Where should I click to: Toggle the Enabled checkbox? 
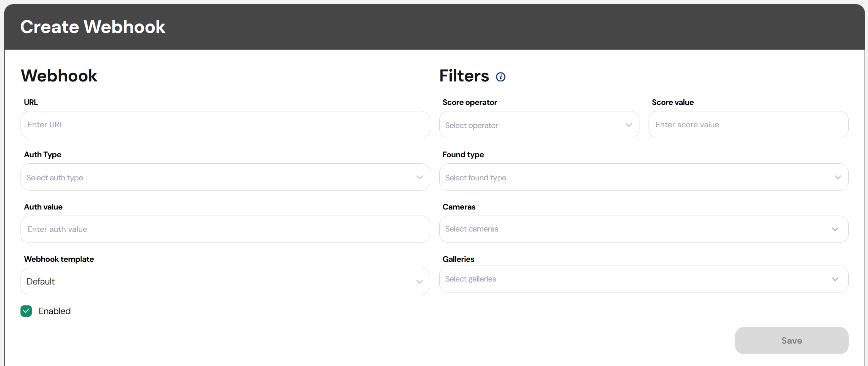26,311
